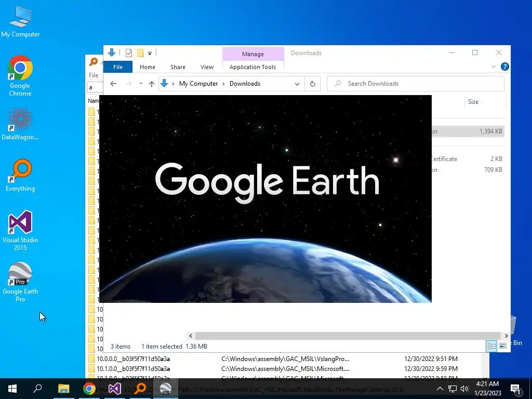Select the file sized 709 KB
This screenshot has width=532, height=399.
click(x=468, y=170)
